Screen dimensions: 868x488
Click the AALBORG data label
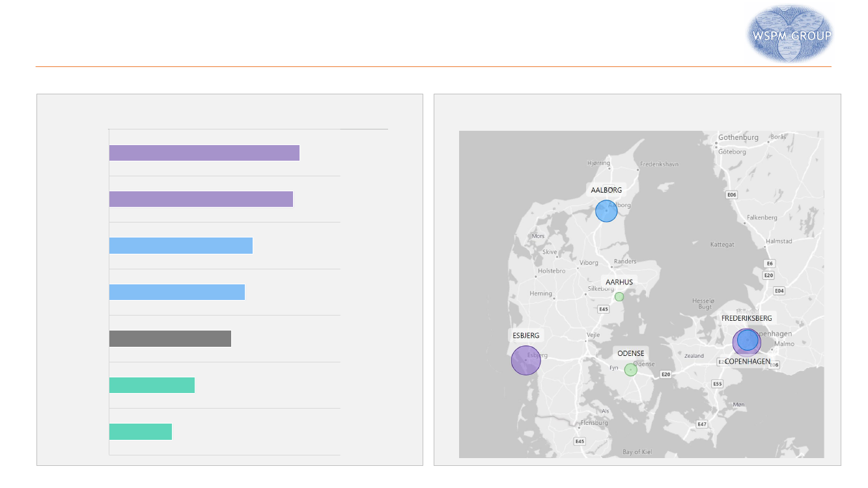(606, 191)
